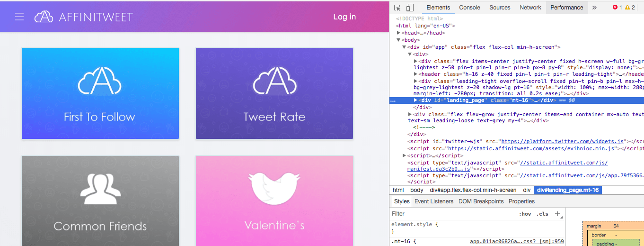Open the app.011ac06826a css source link

(x=517, y=241)
